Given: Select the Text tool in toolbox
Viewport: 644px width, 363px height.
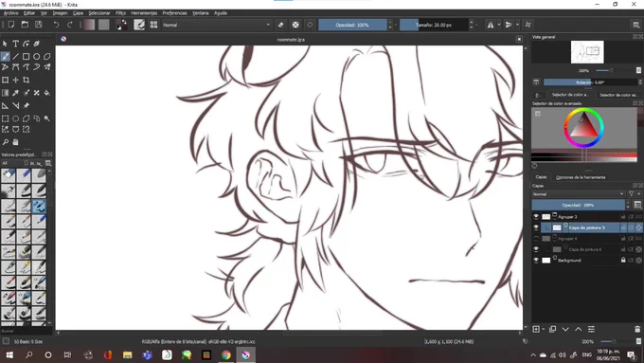Looking at the screenshot, I should tap(15, 44).
